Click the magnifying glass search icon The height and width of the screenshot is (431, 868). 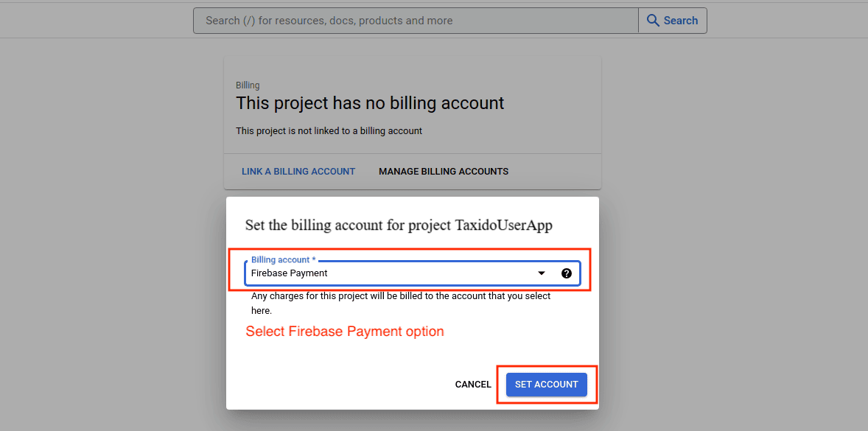(x=653, y=21)
